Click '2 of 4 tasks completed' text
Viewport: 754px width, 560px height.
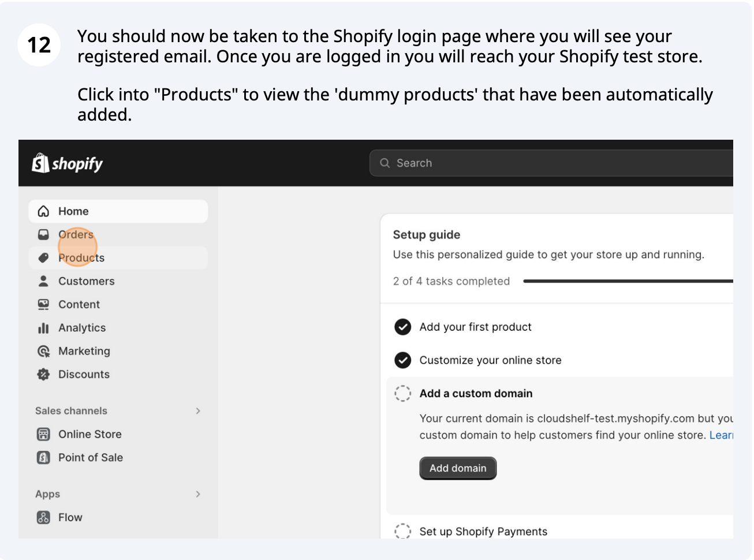coord(451,281)
